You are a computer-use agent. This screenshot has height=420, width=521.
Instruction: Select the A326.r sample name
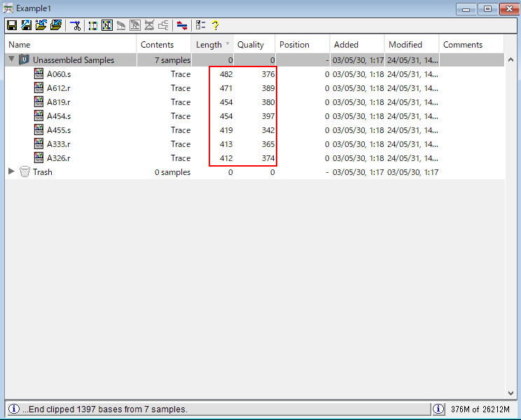(59, 157)
